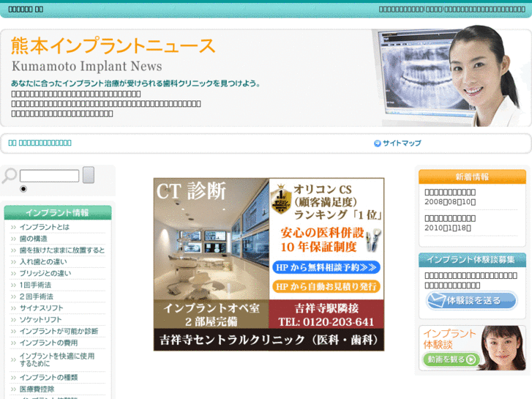Click the 新着情報 panel header
The width and height of the screenshot is (532, 399).
coord(472,176)
